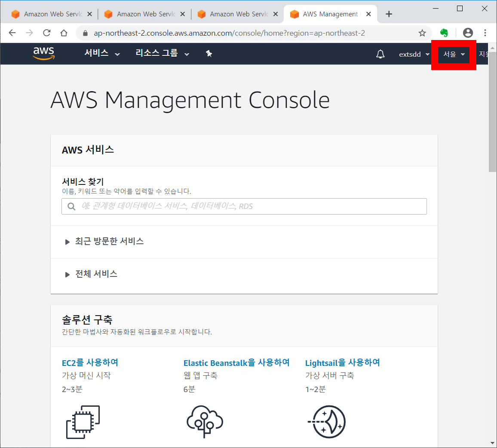497x448 pixels.
Task: Open the 리소스 그룹 dropdown
Action: click(162, 53)
